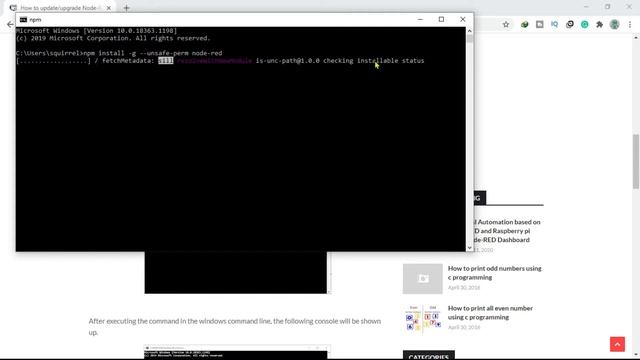Click the 'April 30, 2018' date under odd numbers
Screen dimensions: 640x360
pos(464,287)
